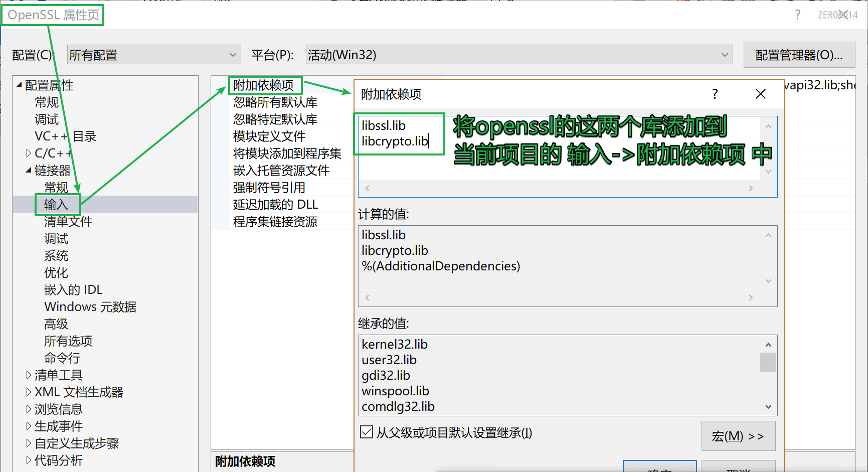
Task: Expand the XML 文档生成器 tree node
Action: [x=29, y=392]
